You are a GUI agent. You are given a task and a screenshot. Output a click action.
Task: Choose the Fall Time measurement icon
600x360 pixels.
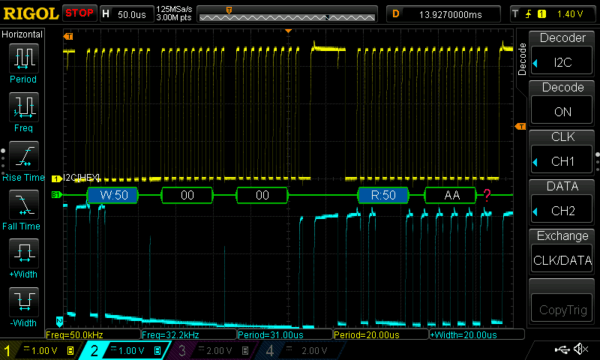point(23,205)
